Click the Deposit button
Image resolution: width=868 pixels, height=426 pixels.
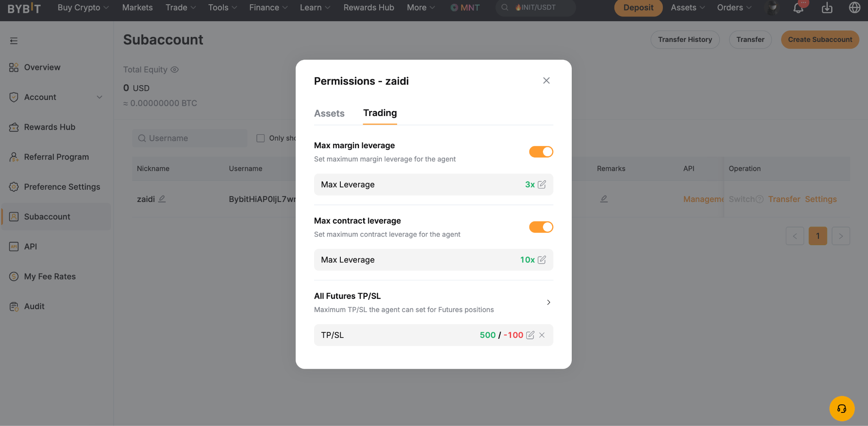[x=638, y=8]
